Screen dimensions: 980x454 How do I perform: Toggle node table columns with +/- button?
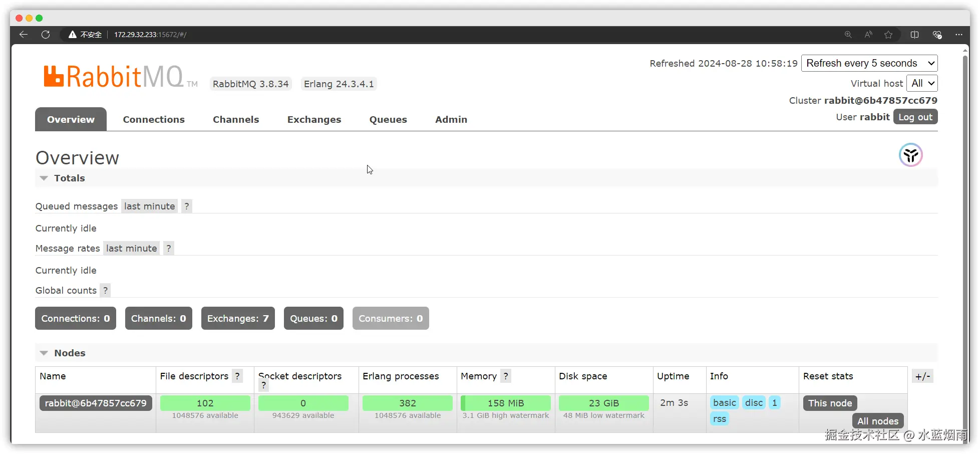tap(922, 376)
